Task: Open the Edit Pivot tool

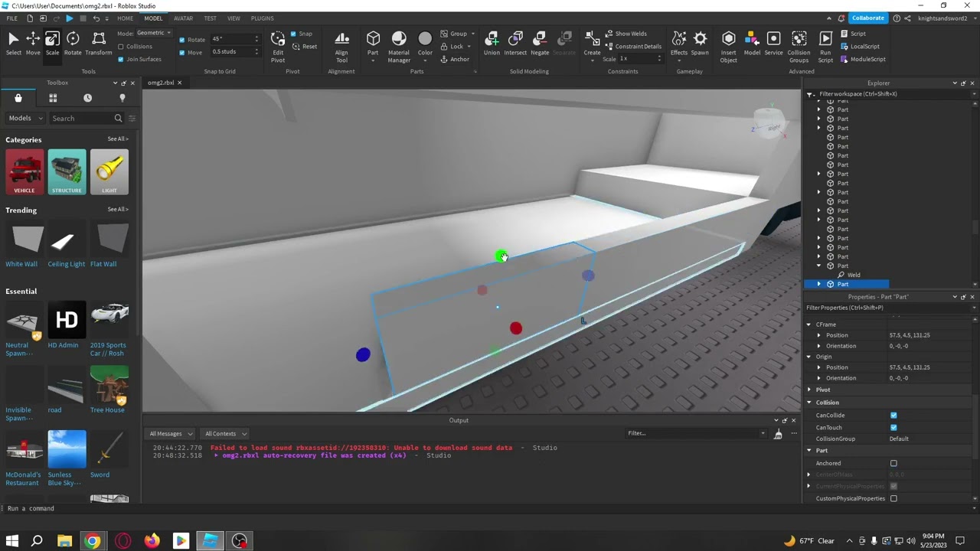Action: click(278, 47)
